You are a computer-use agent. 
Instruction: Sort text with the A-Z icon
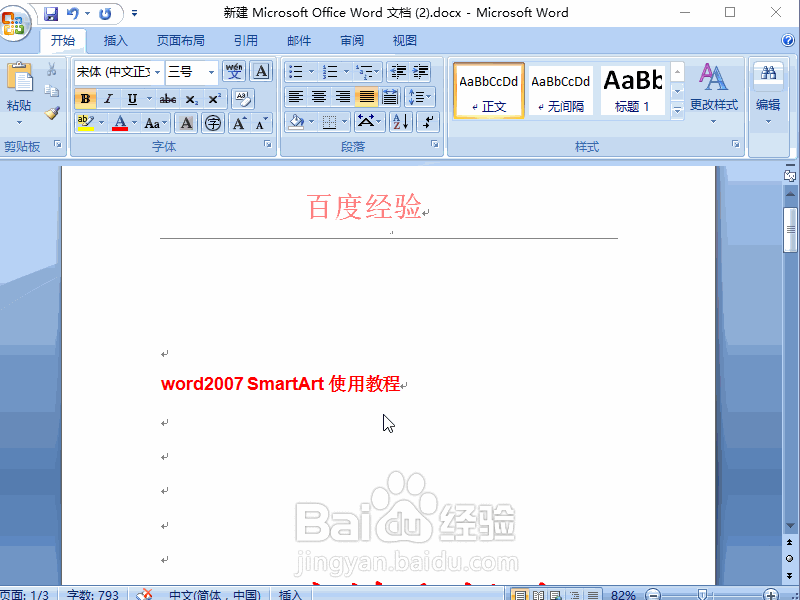(401, 122)
